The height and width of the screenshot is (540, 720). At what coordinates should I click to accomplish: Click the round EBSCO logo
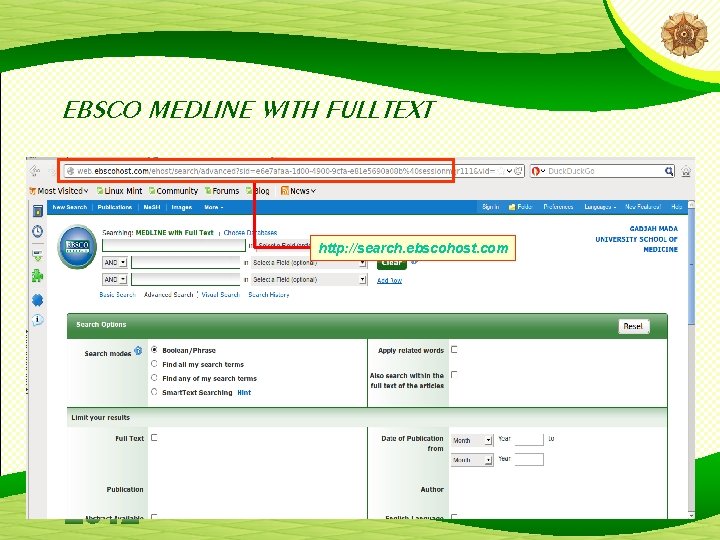(x=77, y=247)
